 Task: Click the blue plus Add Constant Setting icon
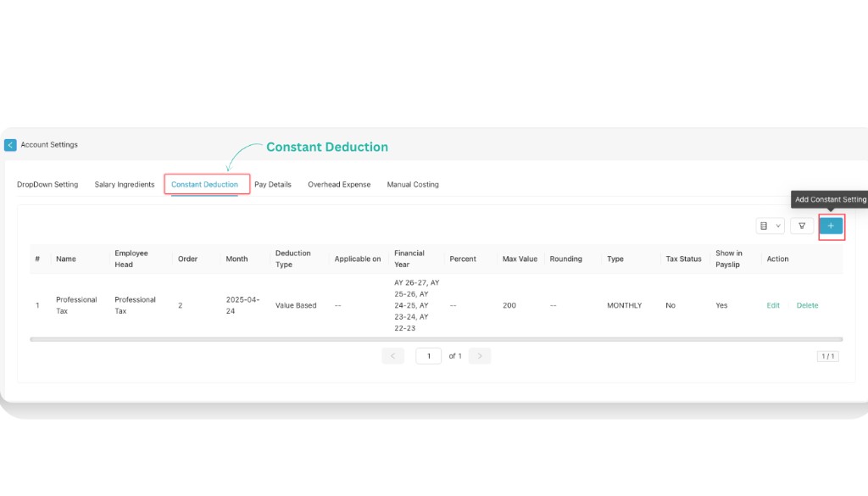(x=832, y=226)
